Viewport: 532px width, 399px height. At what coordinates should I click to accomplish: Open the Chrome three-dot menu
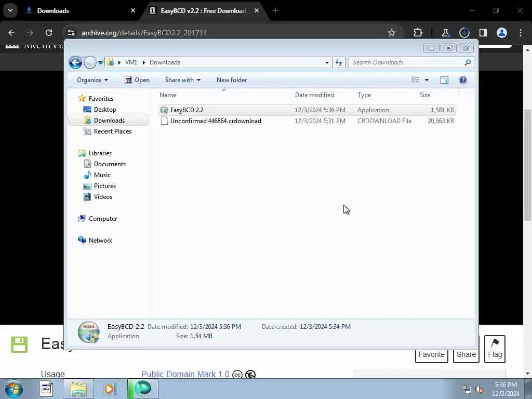tap(521, 33)
